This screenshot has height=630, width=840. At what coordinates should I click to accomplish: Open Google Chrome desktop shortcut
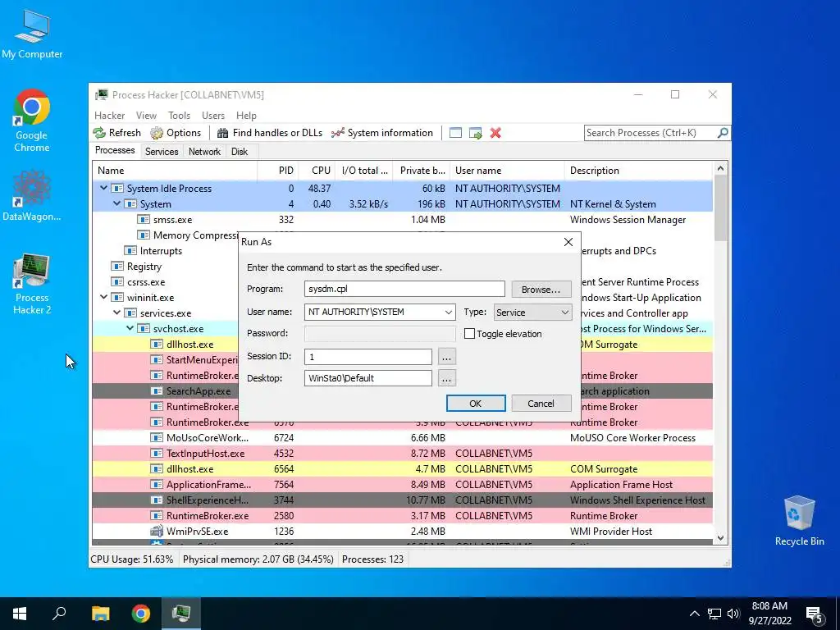pyautogui.click(x=32, y=121)
